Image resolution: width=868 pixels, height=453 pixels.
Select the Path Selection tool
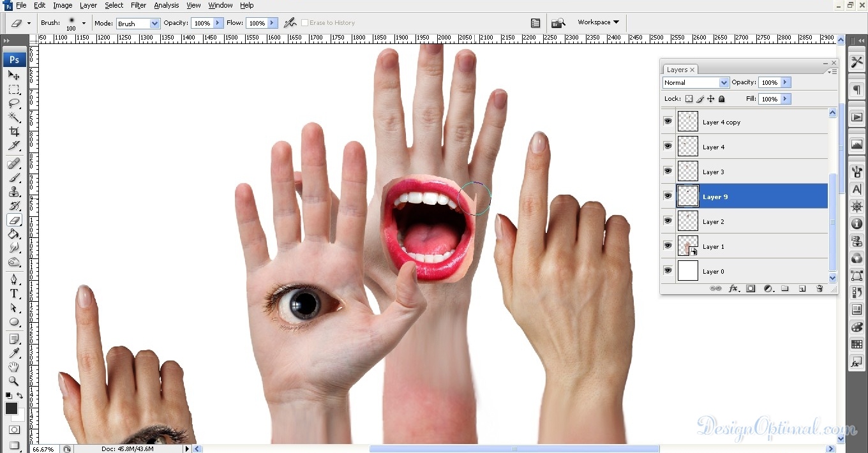pyautogui.click(x=14, y=308)
